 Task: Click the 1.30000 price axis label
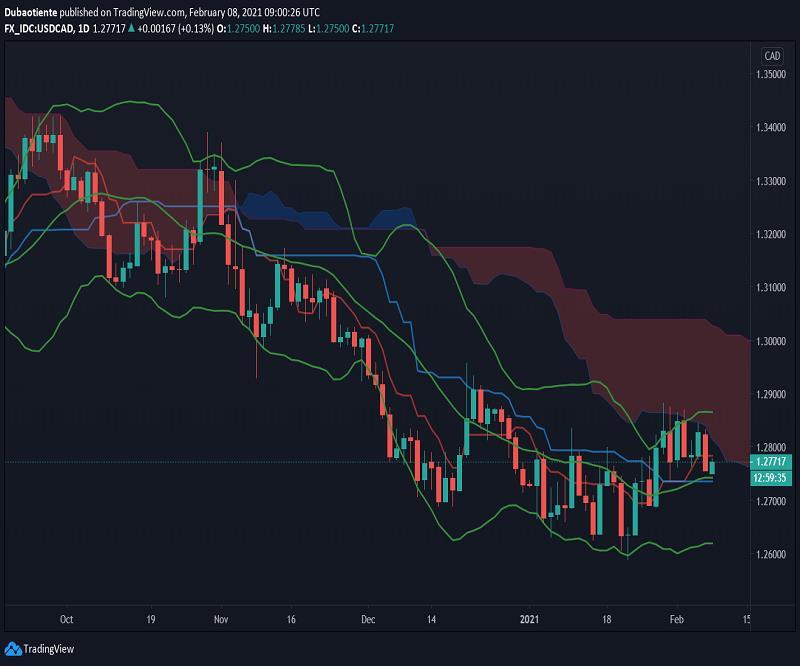click(x=771, y=341)
